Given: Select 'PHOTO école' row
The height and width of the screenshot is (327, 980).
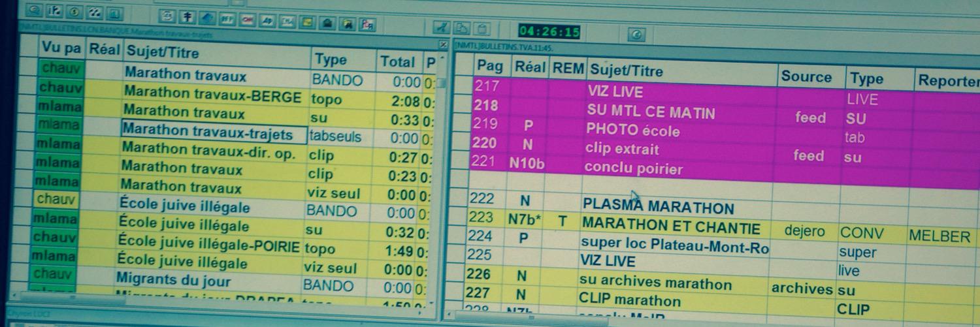Looking at the screenshot, I should click(632, 131).
